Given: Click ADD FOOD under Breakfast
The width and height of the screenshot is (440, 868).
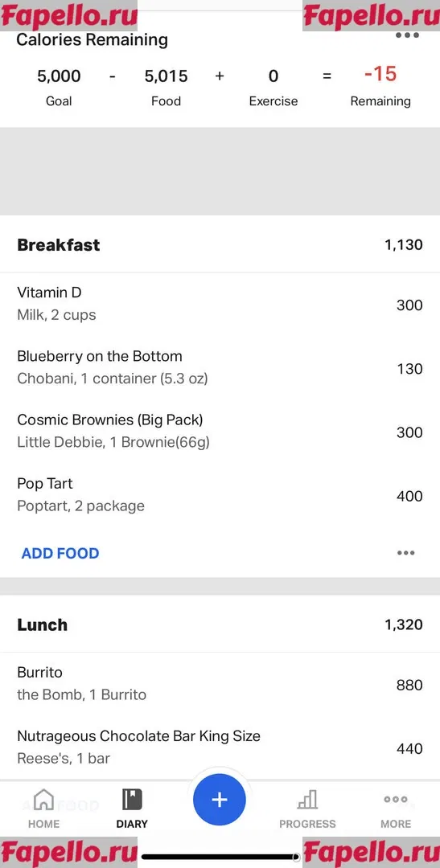Looking at the screenshot, I should 60,553.
